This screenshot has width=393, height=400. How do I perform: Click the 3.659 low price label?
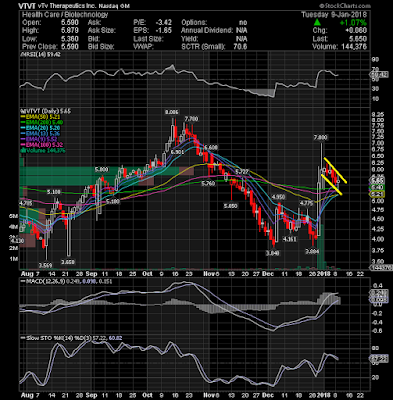pos(67,263)
